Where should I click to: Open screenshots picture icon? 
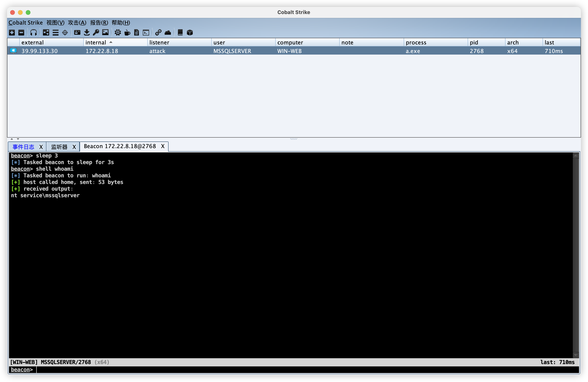[x=106, y=33]
